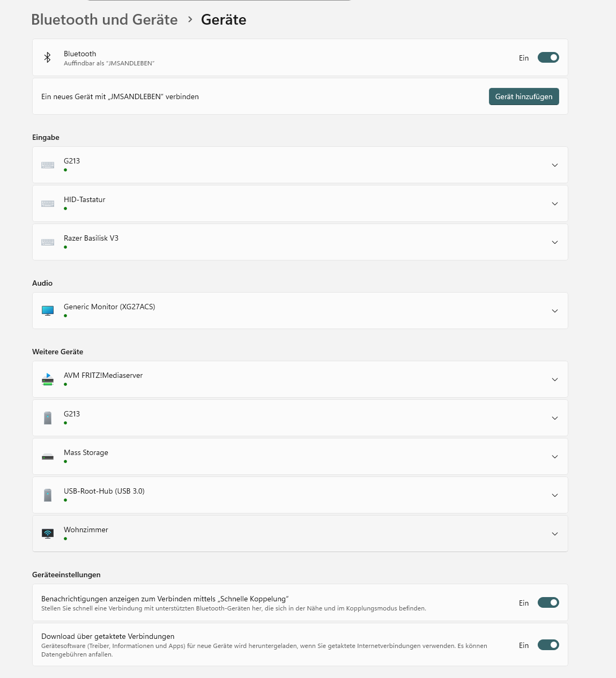Viewport: 616px width, 678px height.
Task: Click the Geräte breadcrumb title
Action: click(x=224, y=20)
